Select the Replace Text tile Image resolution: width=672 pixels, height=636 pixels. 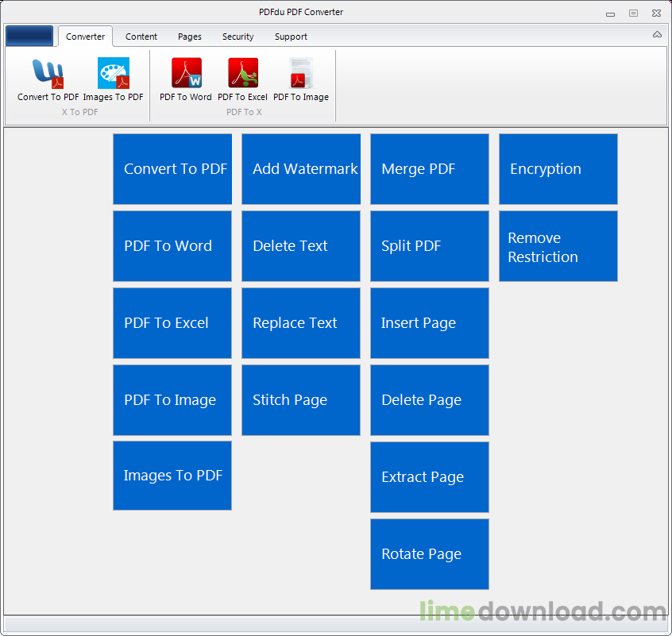pyautogui.click(x=300, y=323)
